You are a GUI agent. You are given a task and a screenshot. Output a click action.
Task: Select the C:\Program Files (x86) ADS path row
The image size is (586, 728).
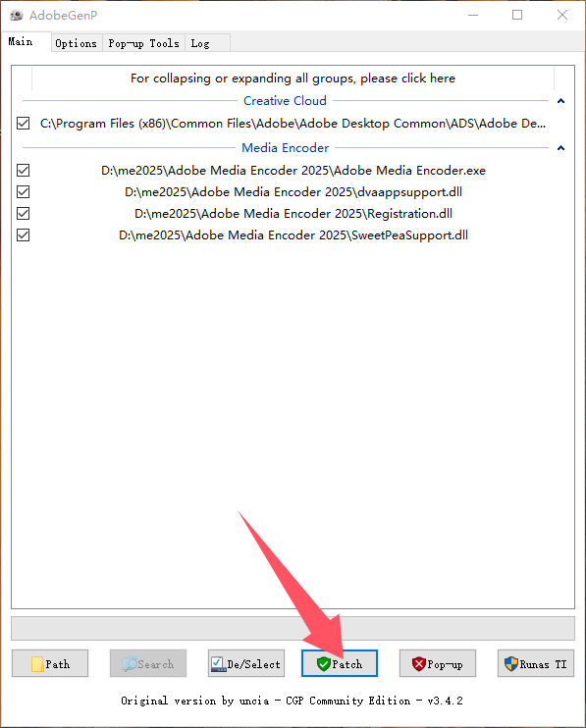click(x=293, y=124)
